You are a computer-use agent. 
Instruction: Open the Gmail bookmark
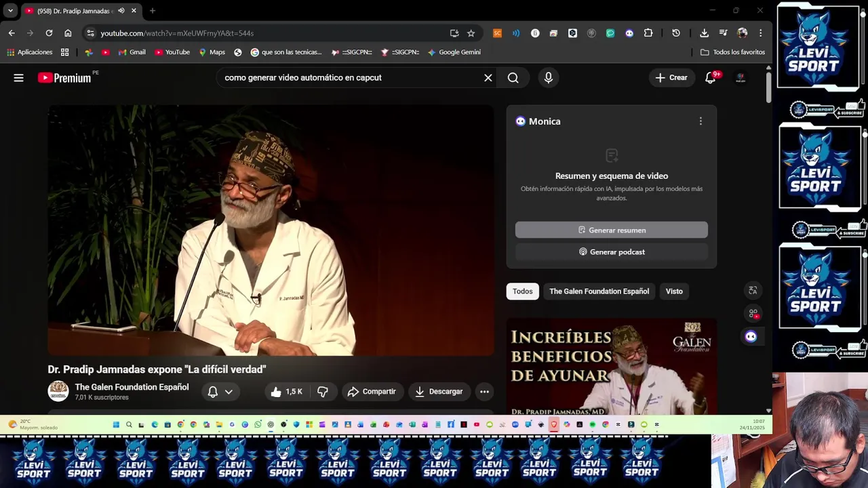(x=132, y=52)
